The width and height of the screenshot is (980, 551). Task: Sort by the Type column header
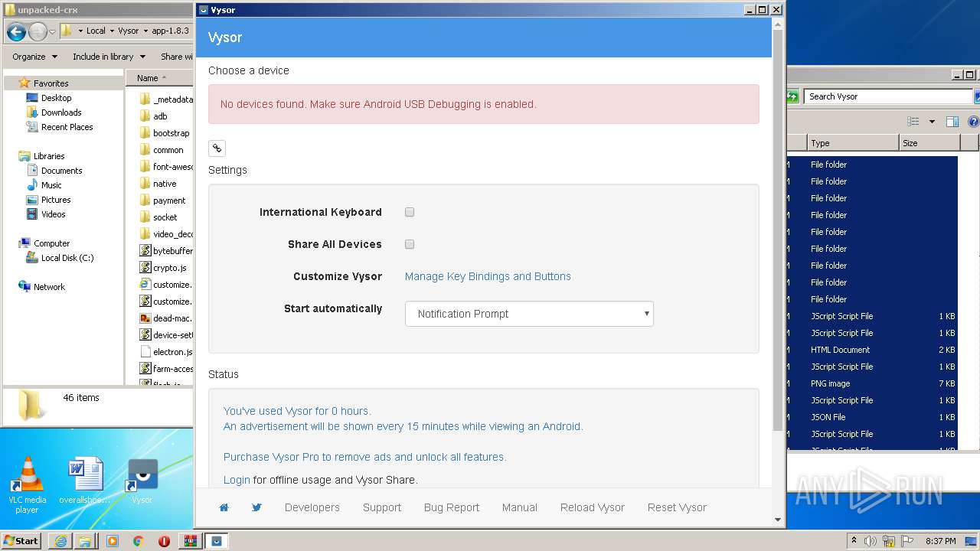pyautogui.click(x=853, y=143)
